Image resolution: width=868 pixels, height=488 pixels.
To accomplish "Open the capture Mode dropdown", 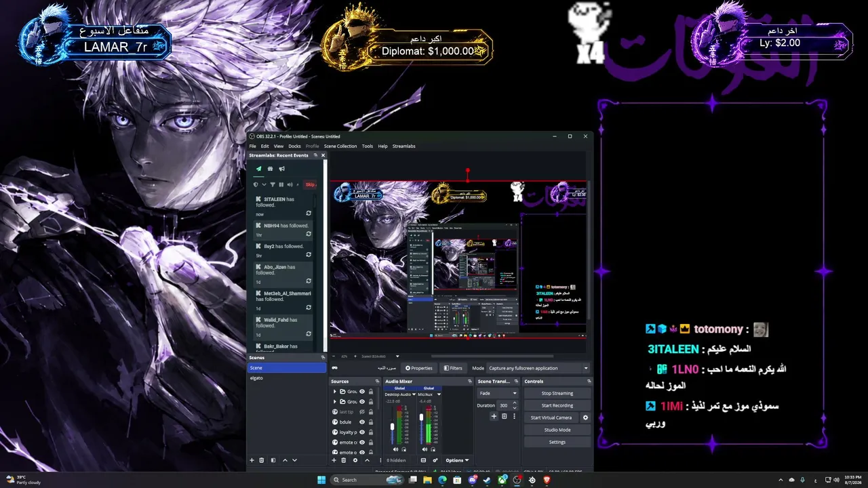I will click(x=538, y=368).
